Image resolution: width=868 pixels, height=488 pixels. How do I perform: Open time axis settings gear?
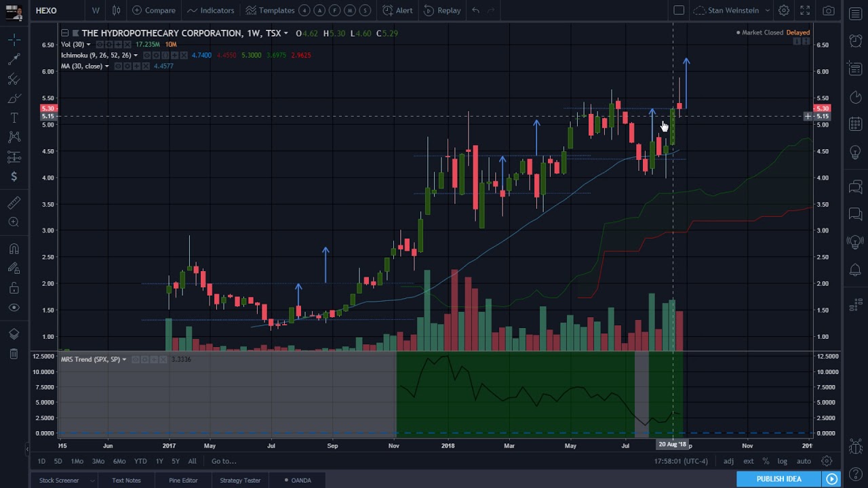[827, 462]
